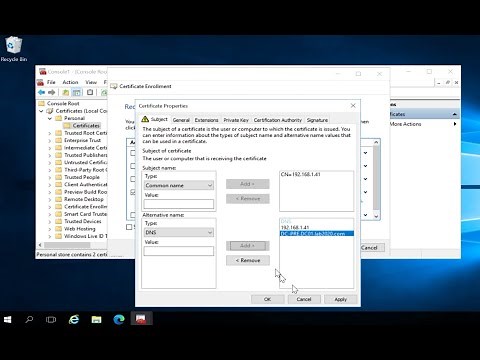
Task: Click the clipboard-shaped icon in the console toolbar
Action: pyautogui.click(x=90, y=92)
